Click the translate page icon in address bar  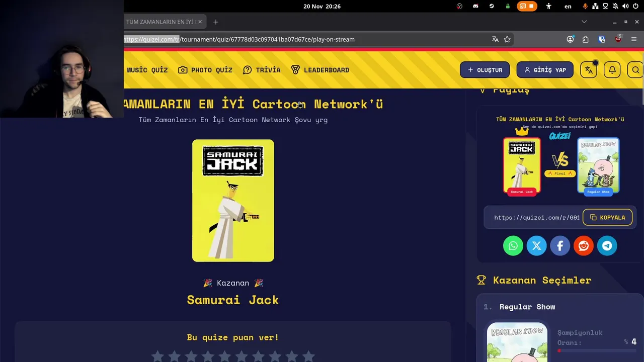[x=495, y=39]
